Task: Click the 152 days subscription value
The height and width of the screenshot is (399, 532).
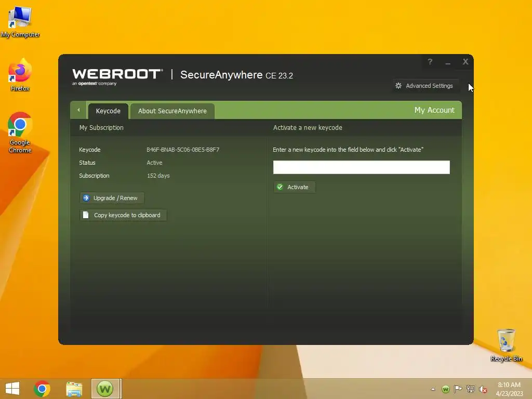Action: (158, 176)
